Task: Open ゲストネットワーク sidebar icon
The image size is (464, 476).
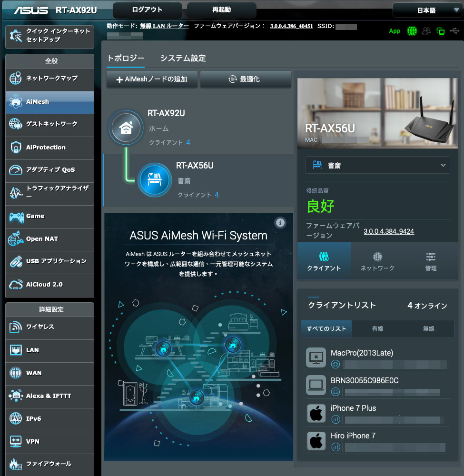Action: coord(16,124)
